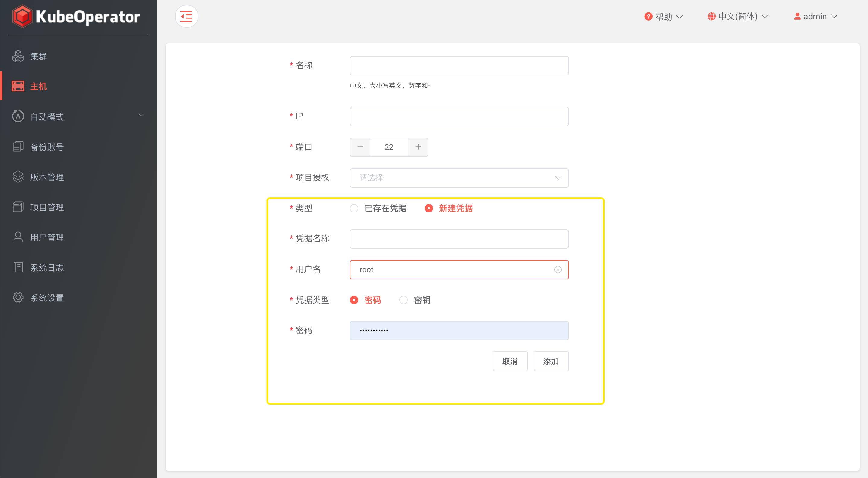Collapse the sidebar with the menu fold icon
This screenshot has width=868, height=478.
tap(186, 16)
